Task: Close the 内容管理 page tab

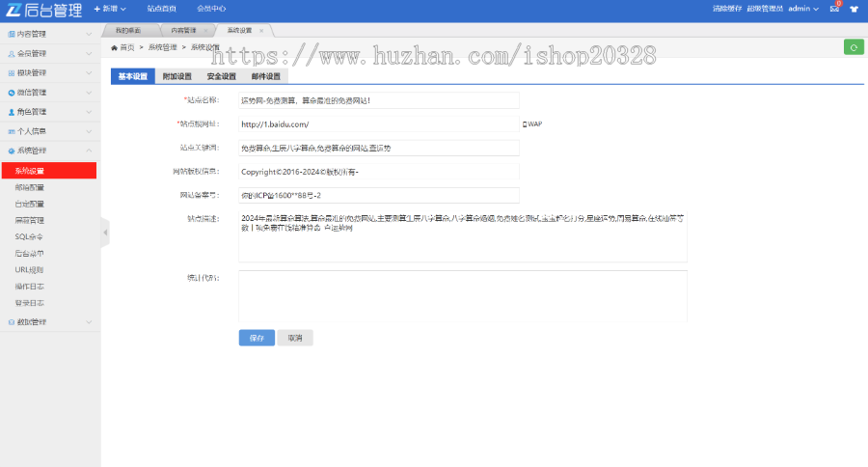Action: 206,31
